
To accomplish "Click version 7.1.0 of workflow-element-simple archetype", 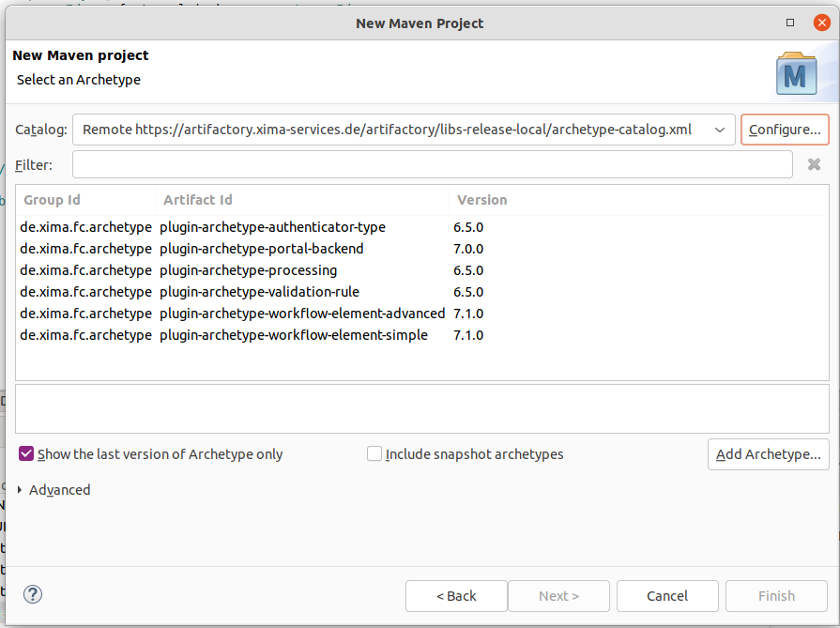I will (468, 335).
